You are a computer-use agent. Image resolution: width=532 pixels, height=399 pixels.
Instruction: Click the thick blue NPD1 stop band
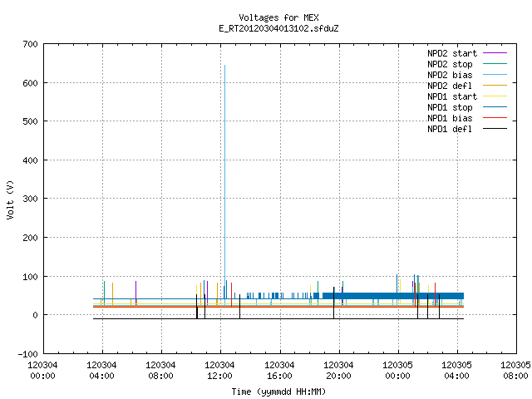393,296
